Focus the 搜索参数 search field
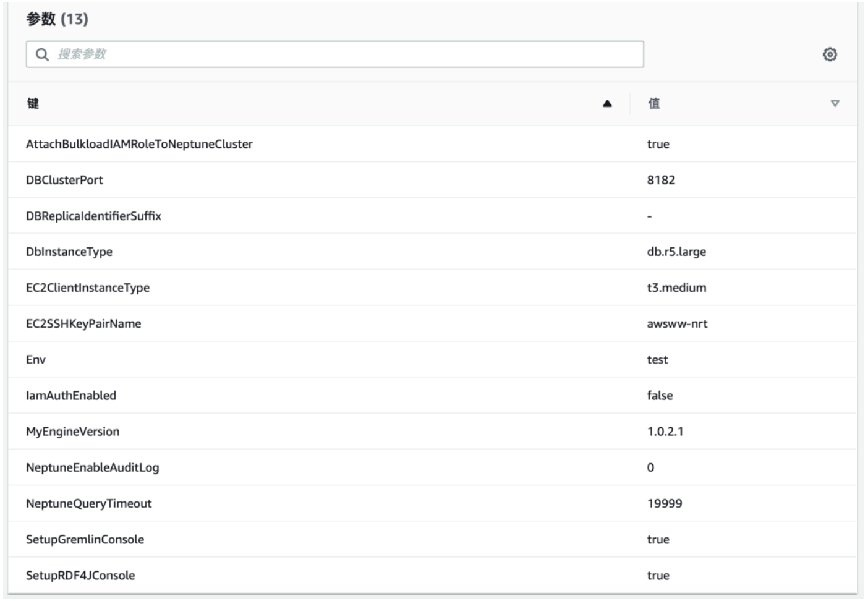Viewport: 868px width, 601px height. tap(334, 54)
